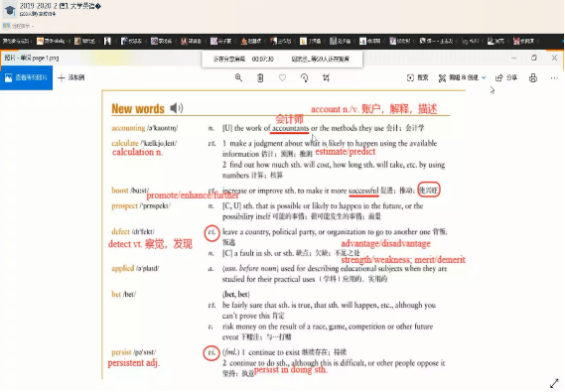Viewport: 565px width, 392px height.
Task: Select the crop tool icon
Action: [x=326, y=77]
